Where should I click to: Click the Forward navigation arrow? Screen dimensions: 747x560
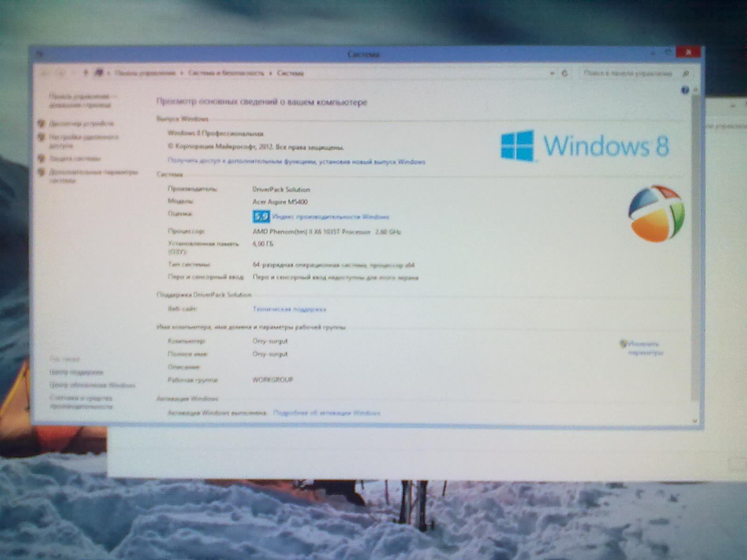coord(61,73)
